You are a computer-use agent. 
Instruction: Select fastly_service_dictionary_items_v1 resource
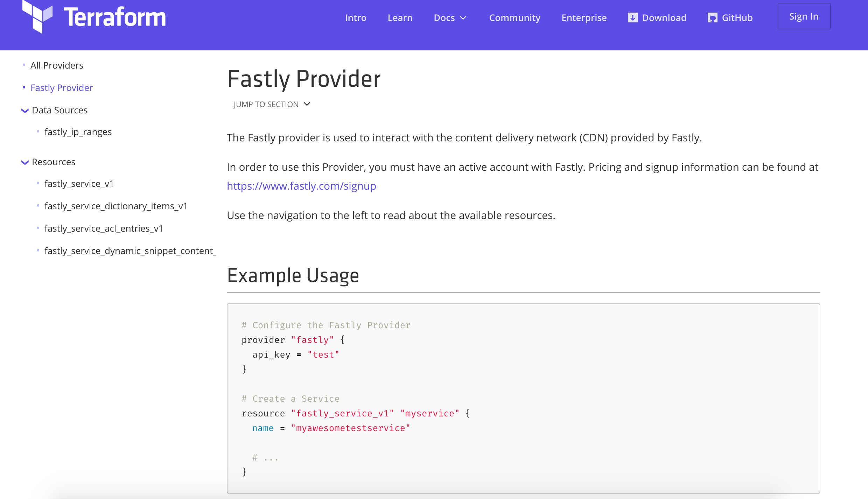point(116,206)
